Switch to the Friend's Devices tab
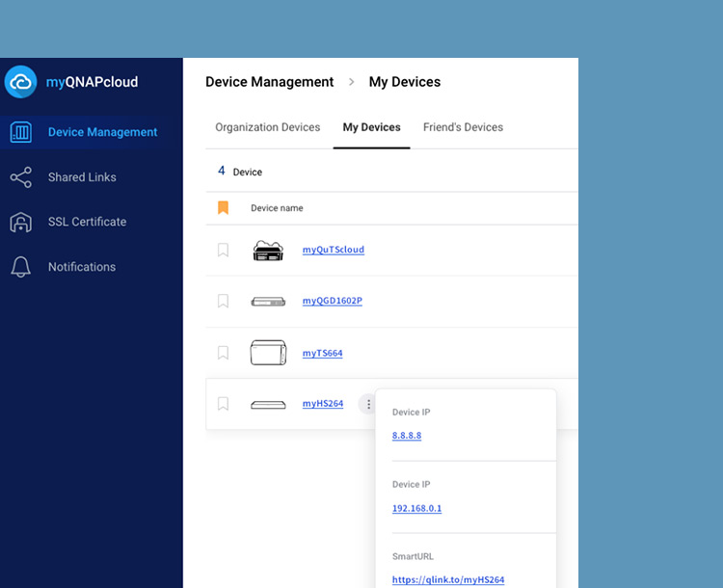Viewport: 723px width, 588px height. pyautogui.click(x=463, y=127)
